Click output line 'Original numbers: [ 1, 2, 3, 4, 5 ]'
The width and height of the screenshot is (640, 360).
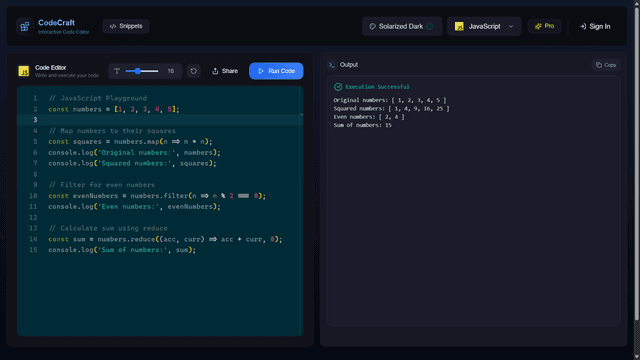[390, 100]
